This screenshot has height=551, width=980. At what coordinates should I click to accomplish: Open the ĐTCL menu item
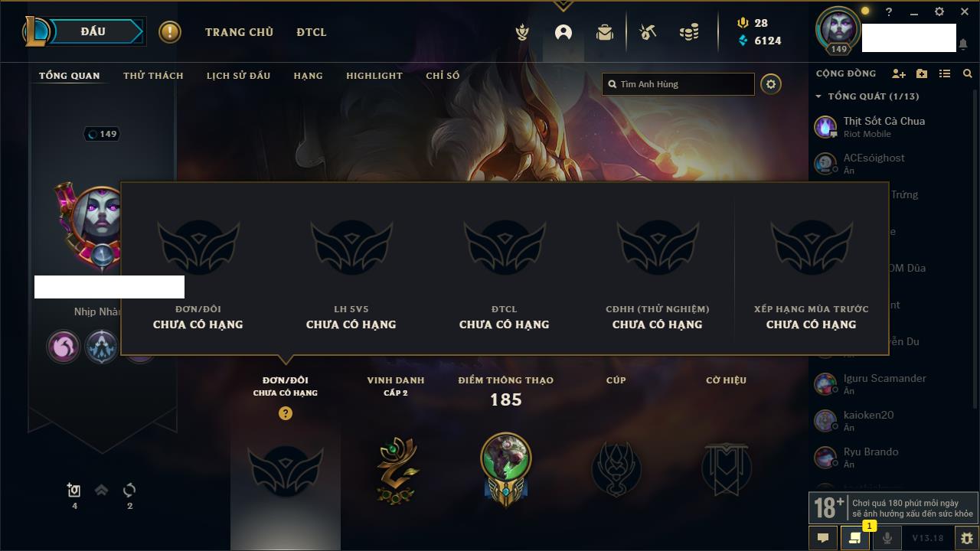point(312,32)
